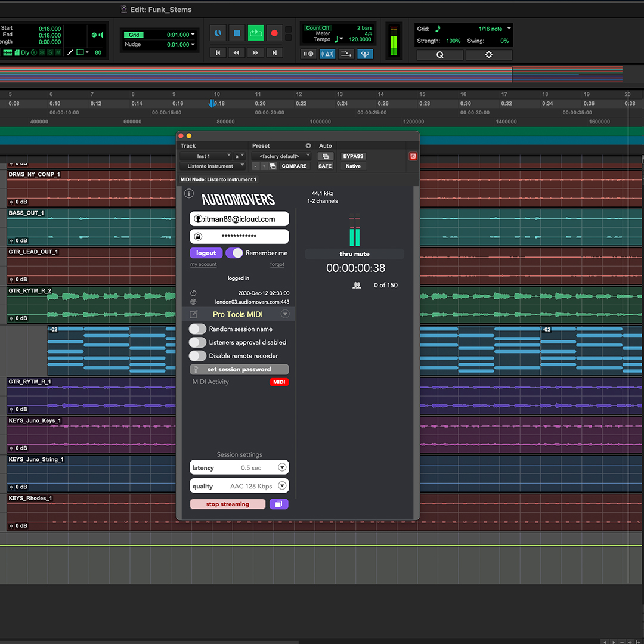
Task: Click Go to End transport button
Action: (x=274, y=53)
